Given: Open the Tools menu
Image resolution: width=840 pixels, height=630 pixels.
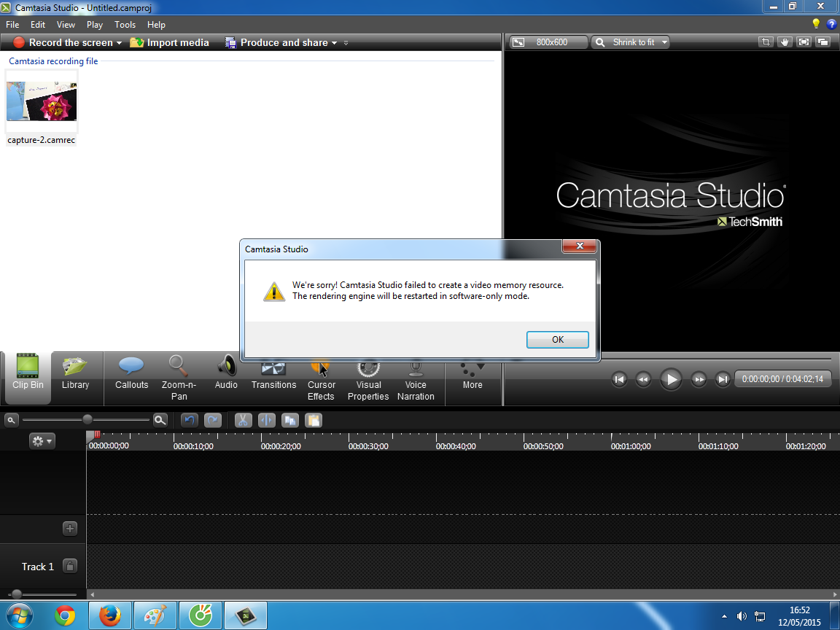Looking at the screenshot, I should (125, 25).
